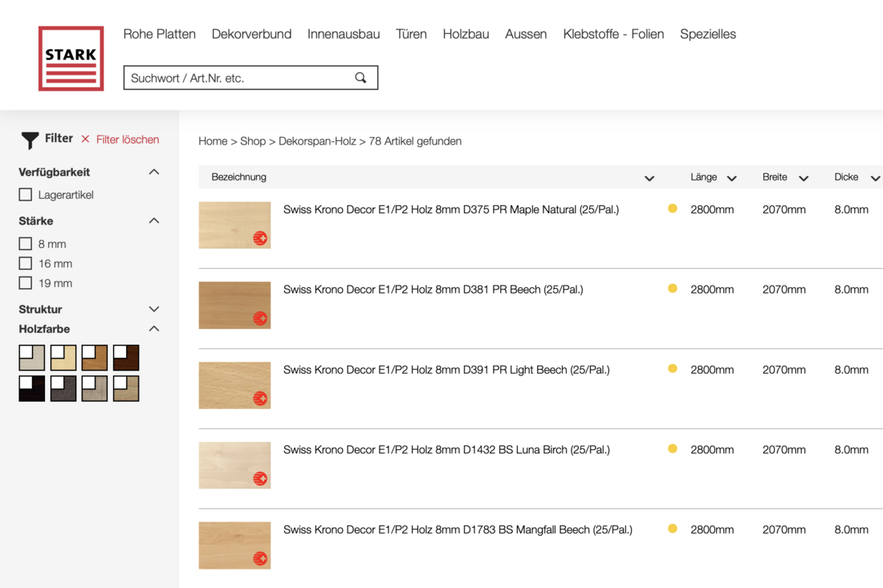Open the D391 PR Light Beech product
Image resolution: width=883 pixels, height=588 pixels.
pyautogui.click(x=446, y=370)
